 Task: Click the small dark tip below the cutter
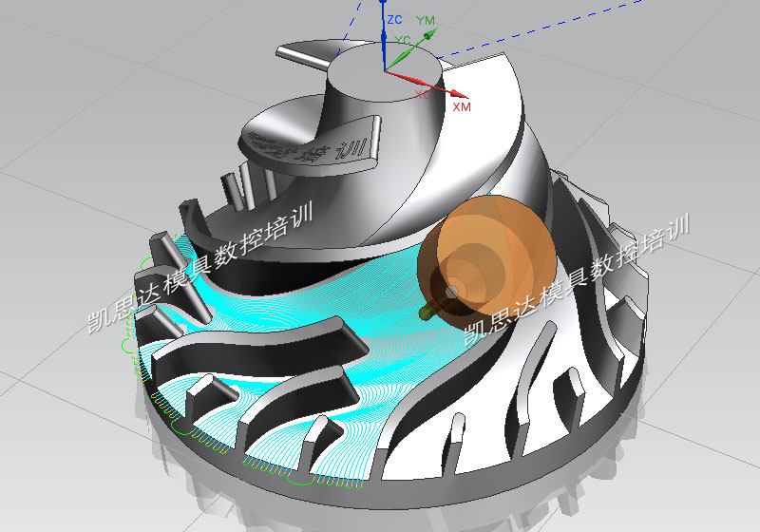[427, 310]
